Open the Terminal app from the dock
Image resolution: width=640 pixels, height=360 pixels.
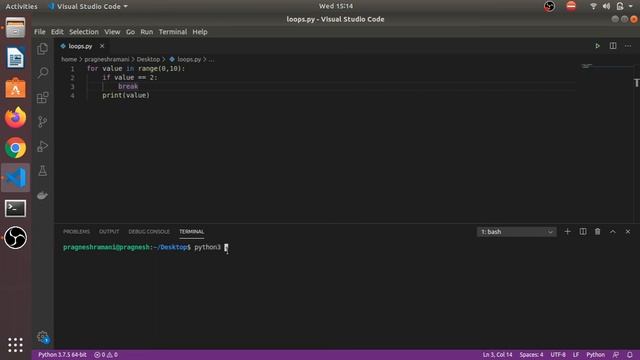point(16,208)
